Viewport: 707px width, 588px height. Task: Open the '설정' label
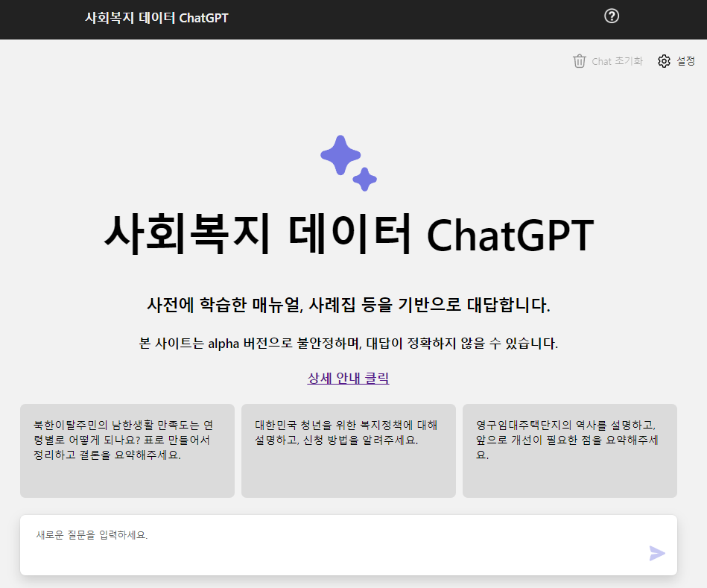(685, 61)
